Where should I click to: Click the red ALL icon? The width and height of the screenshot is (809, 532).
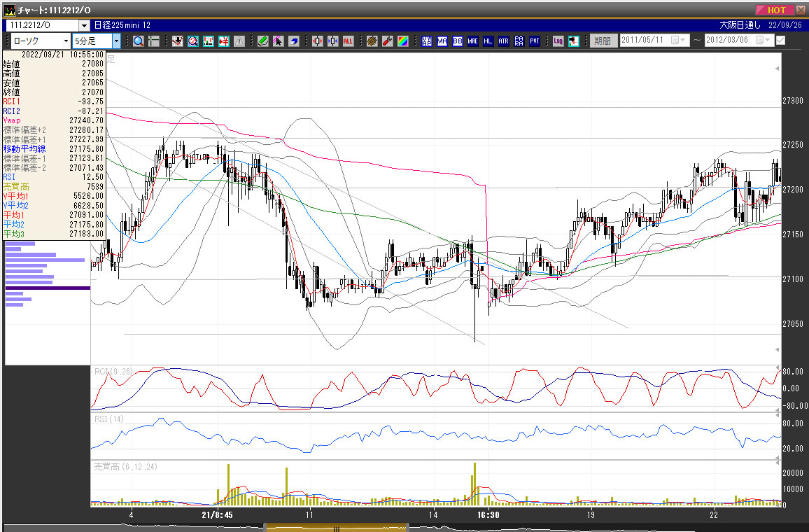(x=349, y=41)
